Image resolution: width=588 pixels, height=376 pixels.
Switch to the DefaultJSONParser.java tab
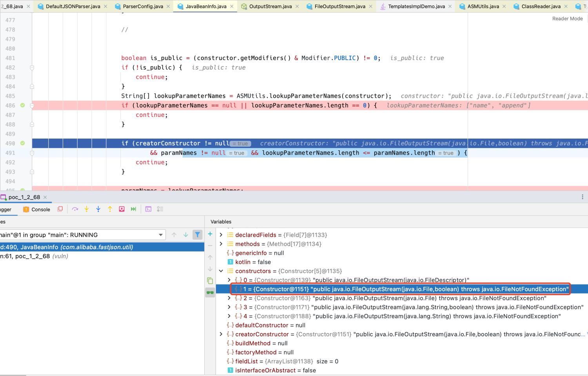tap(73, 6)
